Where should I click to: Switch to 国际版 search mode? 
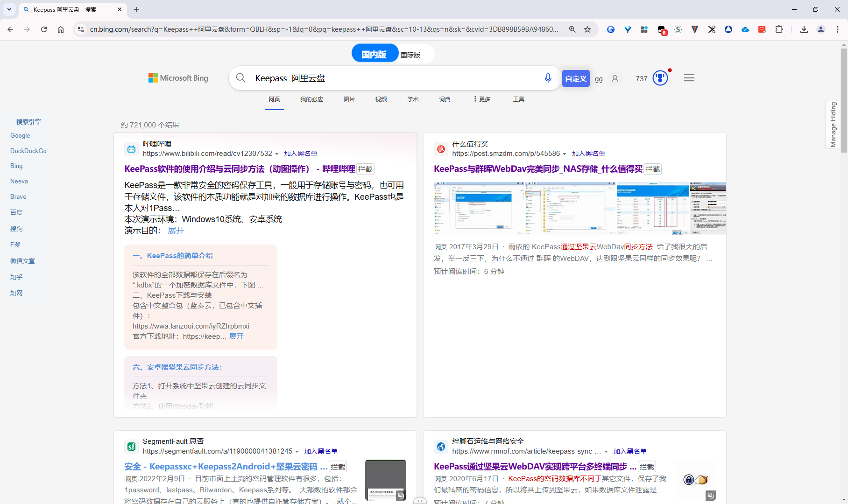[410, 55]
